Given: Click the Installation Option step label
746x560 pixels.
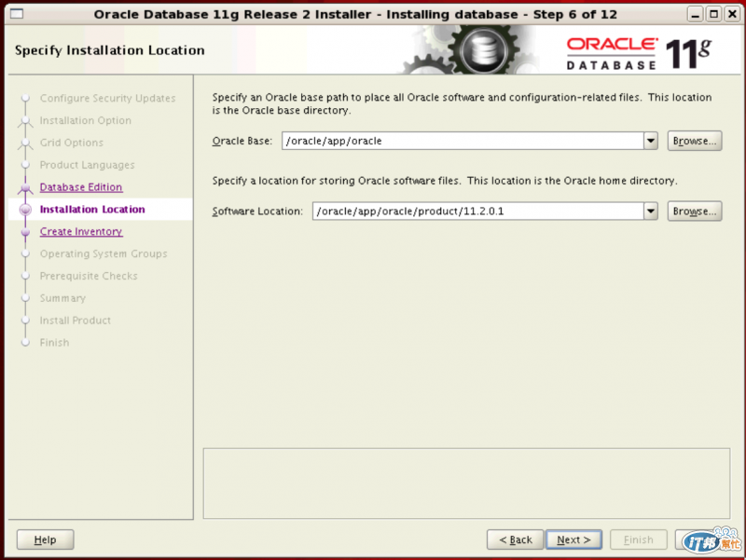Looking at the screenshot, I should 85,120.
